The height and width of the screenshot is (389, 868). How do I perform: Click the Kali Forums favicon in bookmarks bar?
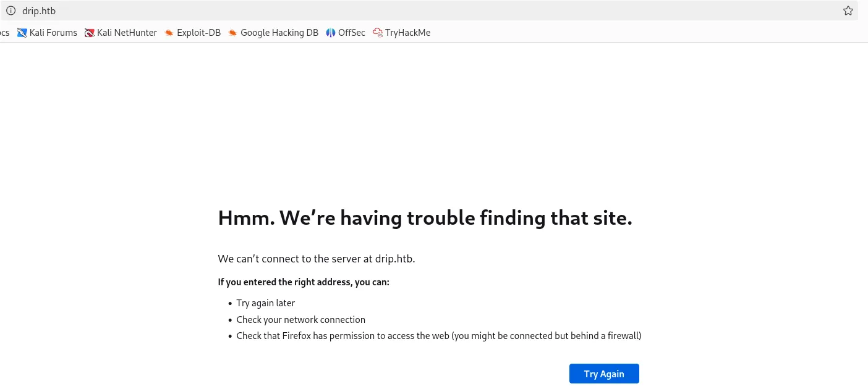(x=22, y=33)
